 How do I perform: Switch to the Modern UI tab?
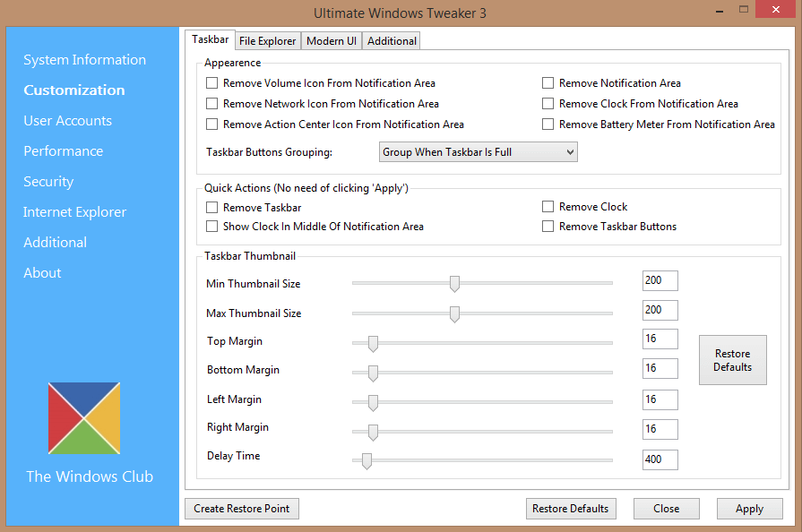click(332, 41)
